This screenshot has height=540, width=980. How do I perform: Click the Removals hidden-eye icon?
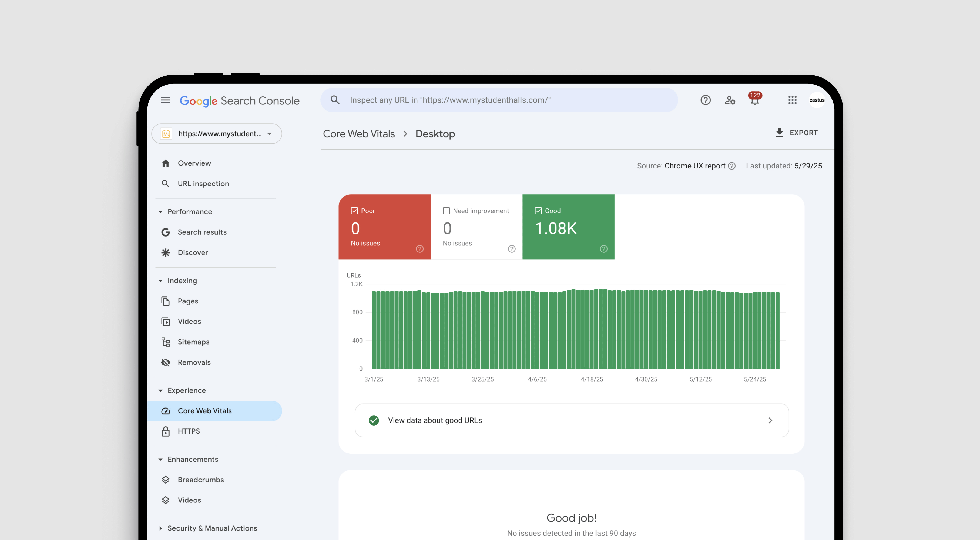point(166,362)
